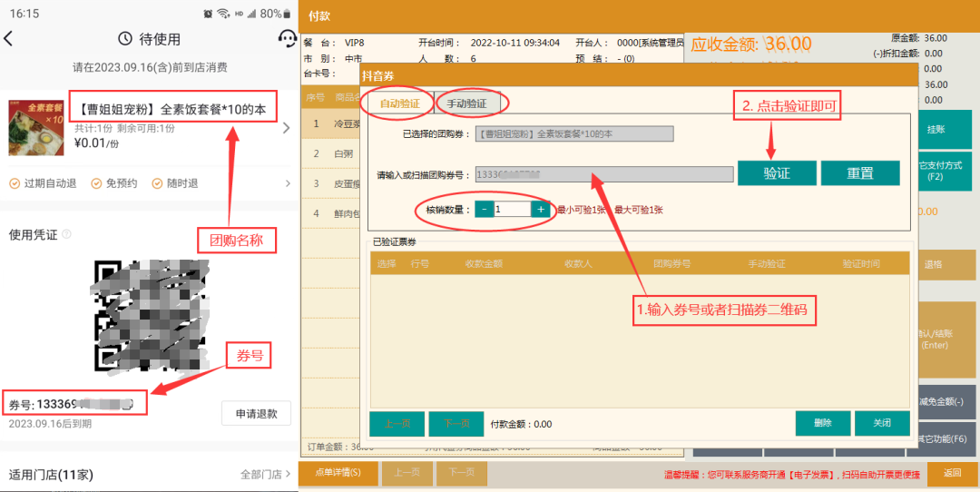
Task: Click 关闭 to close the coupon dialog
Action: pyautogui.click(x=881, y=423)
